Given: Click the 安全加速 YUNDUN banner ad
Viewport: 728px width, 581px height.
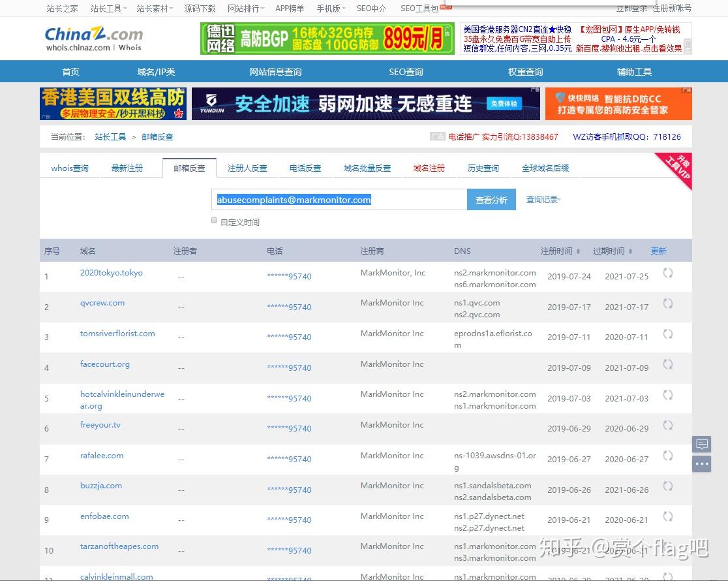Looking at the screenshot, I should pos(366,104).
